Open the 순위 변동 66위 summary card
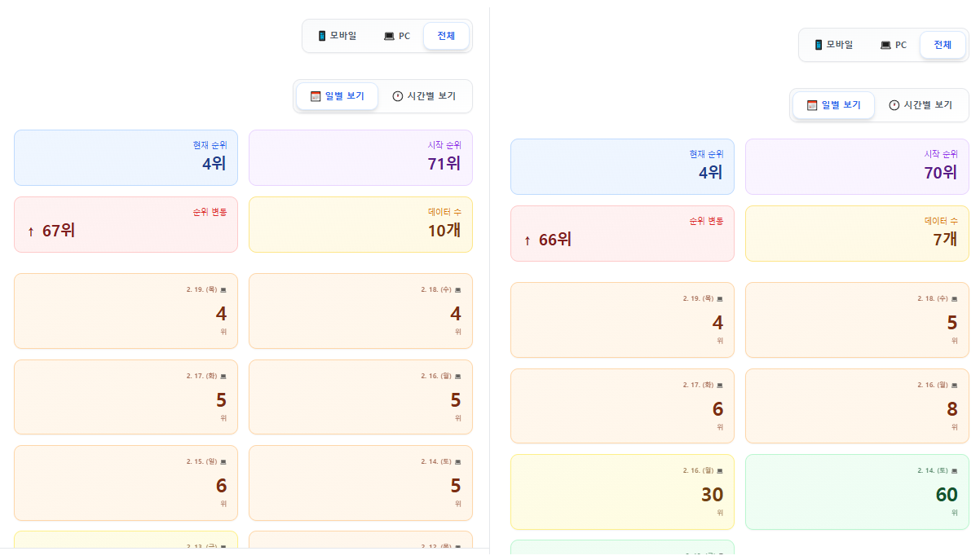Image resolution: width=980 pixels, height=560 pixels. pos(622,233)
